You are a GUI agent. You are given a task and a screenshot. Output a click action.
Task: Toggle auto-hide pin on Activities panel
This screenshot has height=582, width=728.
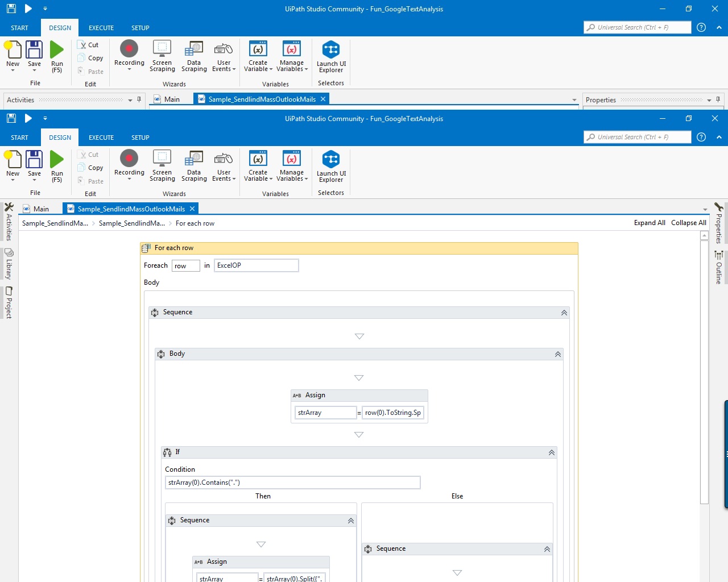point(139,99)
